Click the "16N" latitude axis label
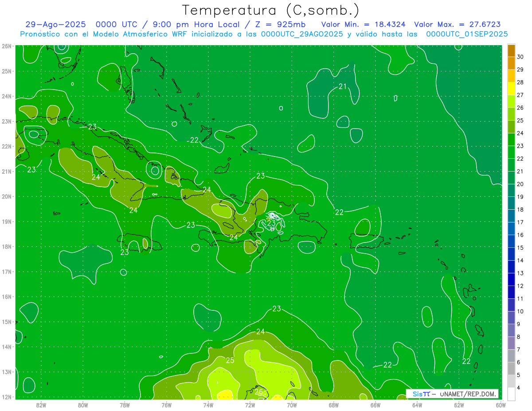Viewport: 532px width, 411px height. coord(6,297)
